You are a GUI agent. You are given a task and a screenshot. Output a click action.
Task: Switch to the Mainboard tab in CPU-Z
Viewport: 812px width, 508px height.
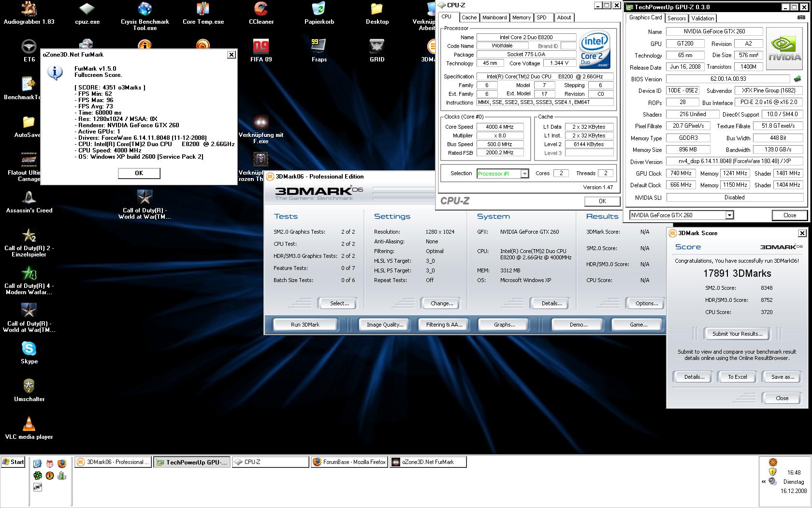pyautogui.click(x=494, y=17)
